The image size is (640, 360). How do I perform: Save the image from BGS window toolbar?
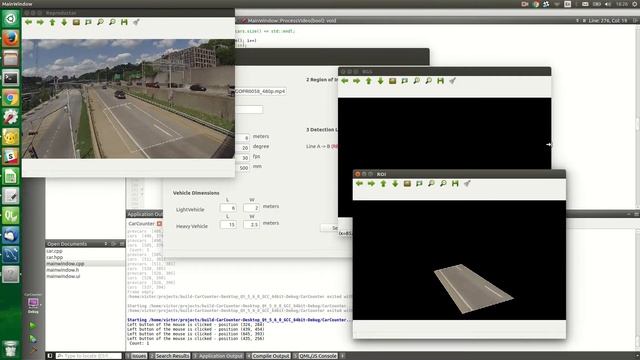(x=440, y=81)
